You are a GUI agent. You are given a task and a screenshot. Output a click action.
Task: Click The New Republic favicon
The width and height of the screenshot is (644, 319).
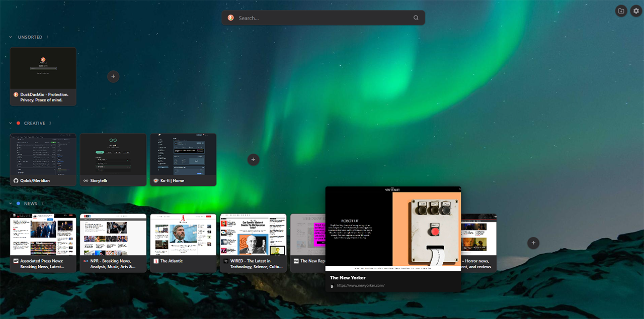[296, 261]
